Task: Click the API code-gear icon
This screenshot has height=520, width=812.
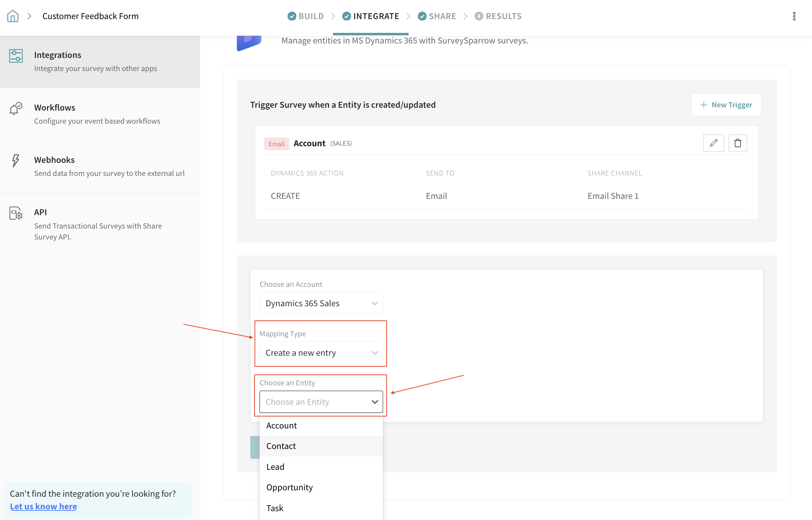Action: point(16,213)
